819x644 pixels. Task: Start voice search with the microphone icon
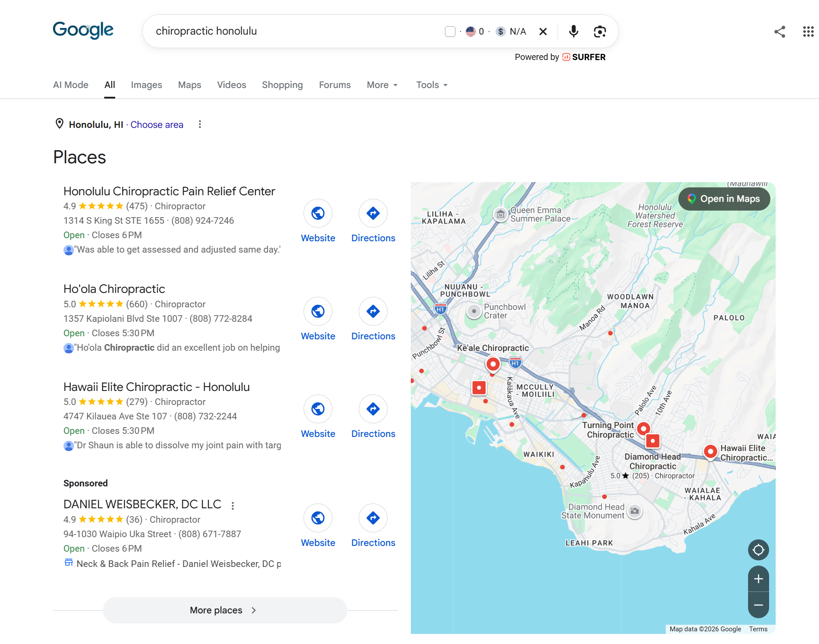point(573,32)
